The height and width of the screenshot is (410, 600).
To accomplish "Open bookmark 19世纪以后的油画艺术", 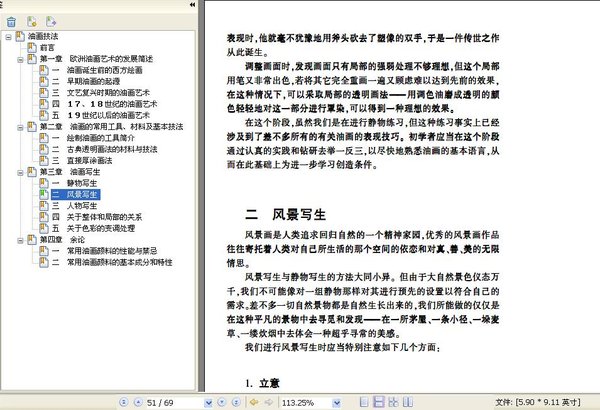I will (x=101, y=115).
